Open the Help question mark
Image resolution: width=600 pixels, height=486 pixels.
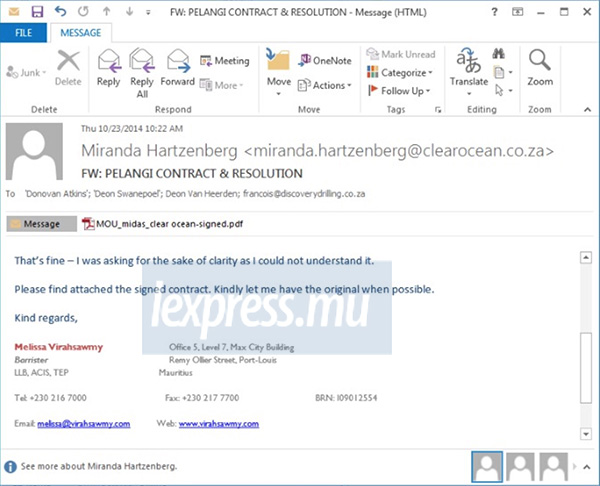click(494, 12)
